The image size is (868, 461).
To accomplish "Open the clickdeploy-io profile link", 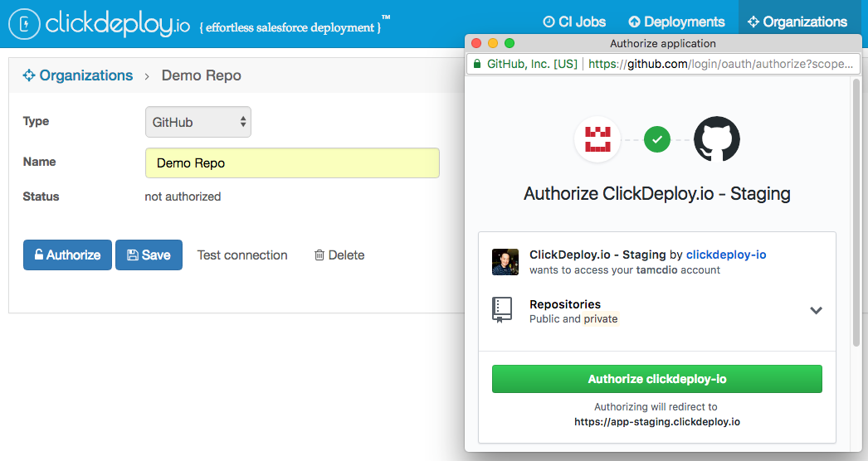I will click(726, 255).
